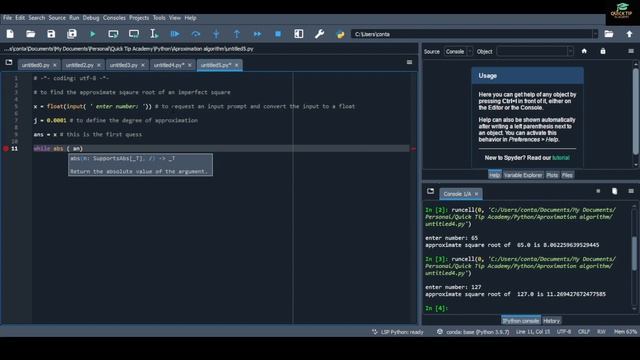Open the Projects menu
640x360 pixels.
(x=139, y=18)
